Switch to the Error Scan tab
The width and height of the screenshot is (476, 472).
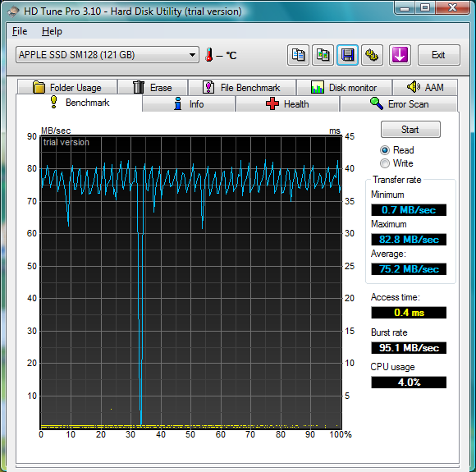399,104
